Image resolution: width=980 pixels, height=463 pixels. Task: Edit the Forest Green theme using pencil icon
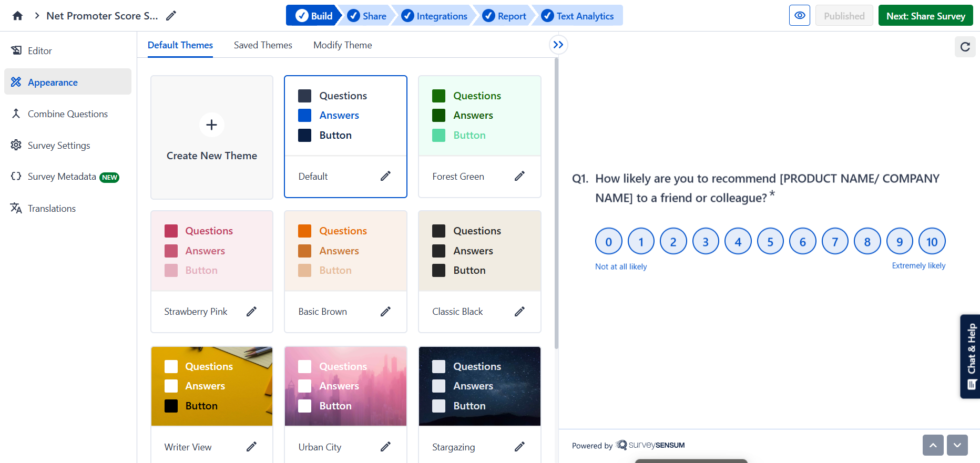(519, 176)
